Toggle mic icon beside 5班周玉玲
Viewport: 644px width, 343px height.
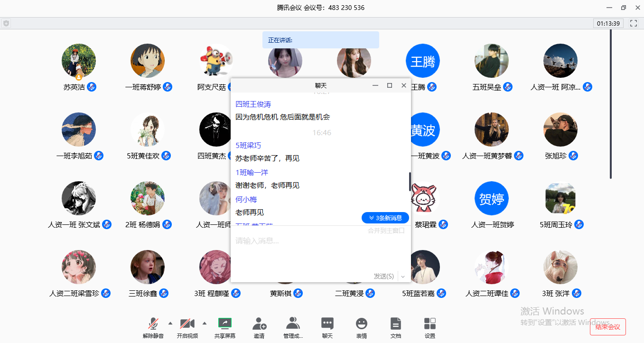click(579, 224)
